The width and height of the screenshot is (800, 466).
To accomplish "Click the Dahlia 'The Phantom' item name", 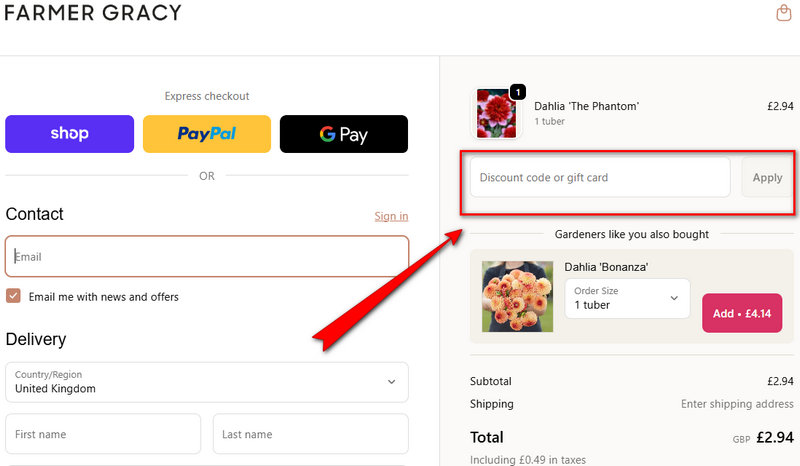I will (586, 106).
